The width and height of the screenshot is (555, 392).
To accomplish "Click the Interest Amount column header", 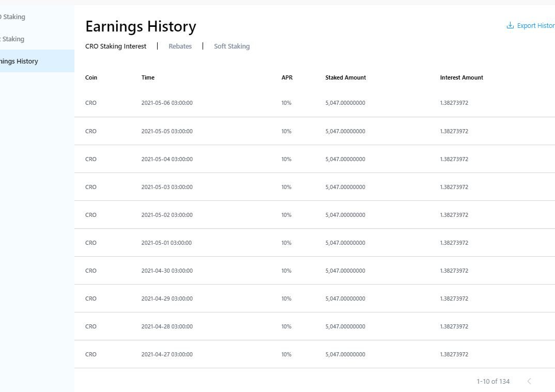I will (x=461, y=77).
